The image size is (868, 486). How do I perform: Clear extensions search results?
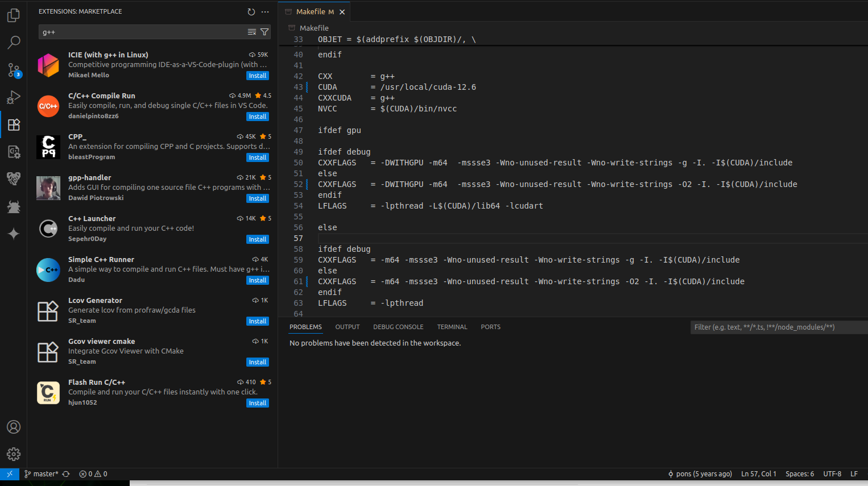coord(252,32)
